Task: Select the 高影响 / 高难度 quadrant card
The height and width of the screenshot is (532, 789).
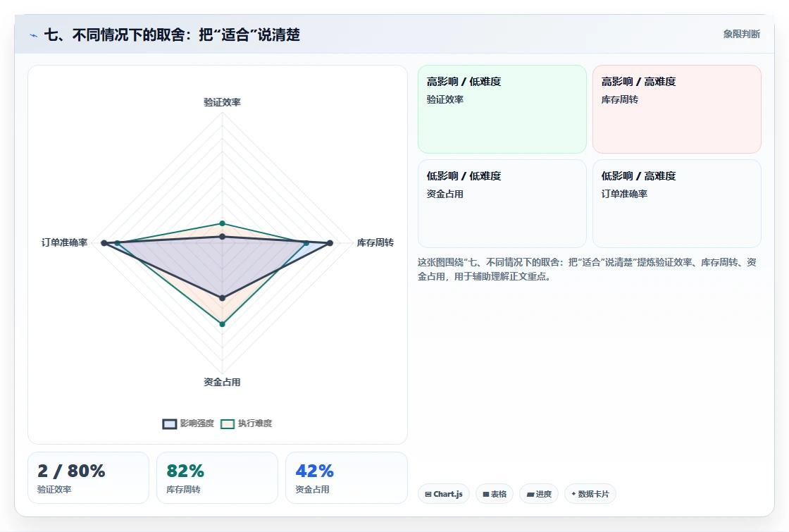Action: [x=677, y=109]
